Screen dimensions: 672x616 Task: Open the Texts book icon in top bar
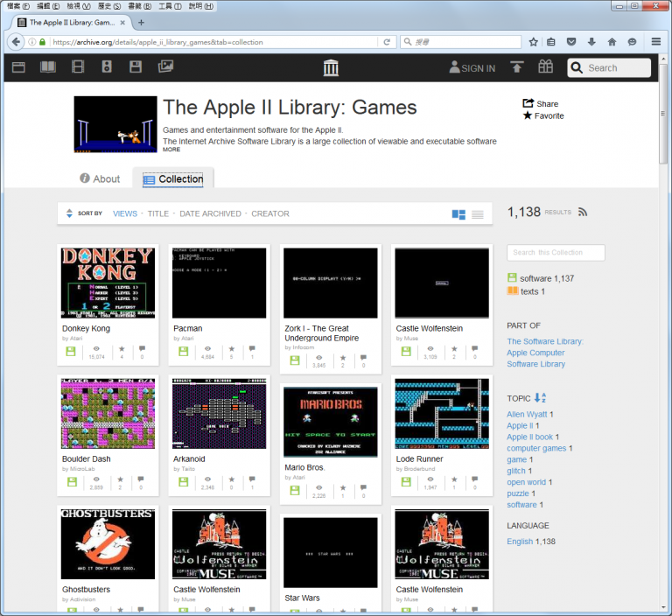pyautogui.click(x=48, y=66)
